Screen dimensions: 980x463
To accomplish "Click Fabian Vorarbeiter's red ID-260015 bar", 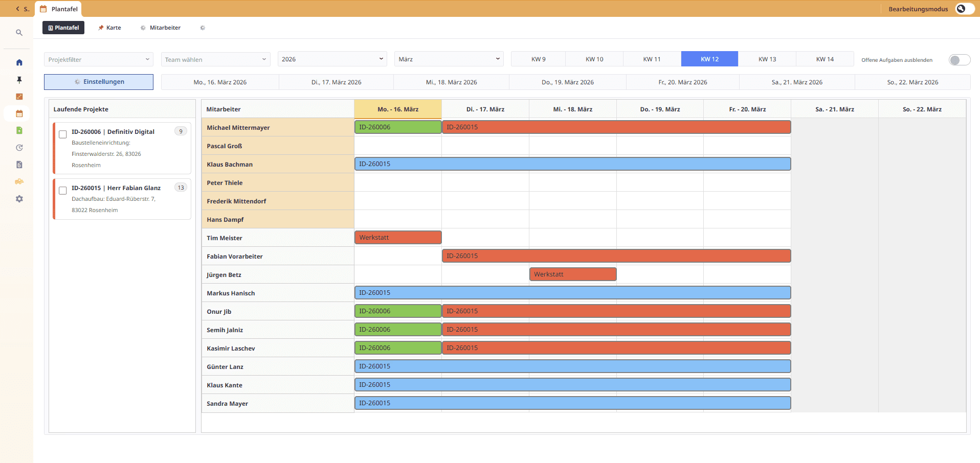I will coord(616,256).
